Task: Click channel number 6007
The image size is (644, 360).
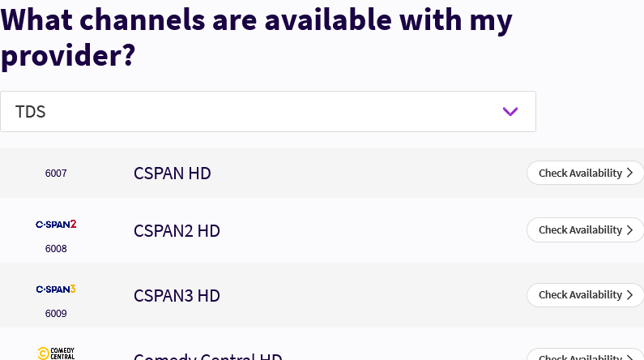Action: 56,174
